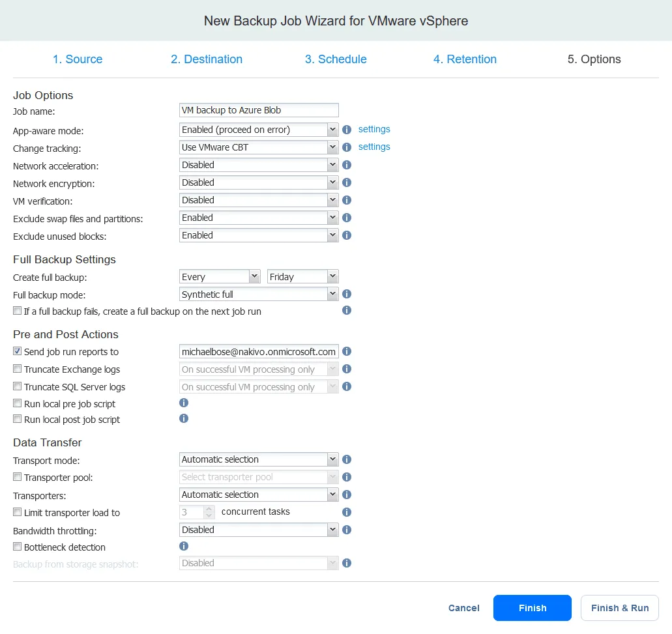Open App-aware mode settings link
The image size is (672, 634).
click(374, 129)
